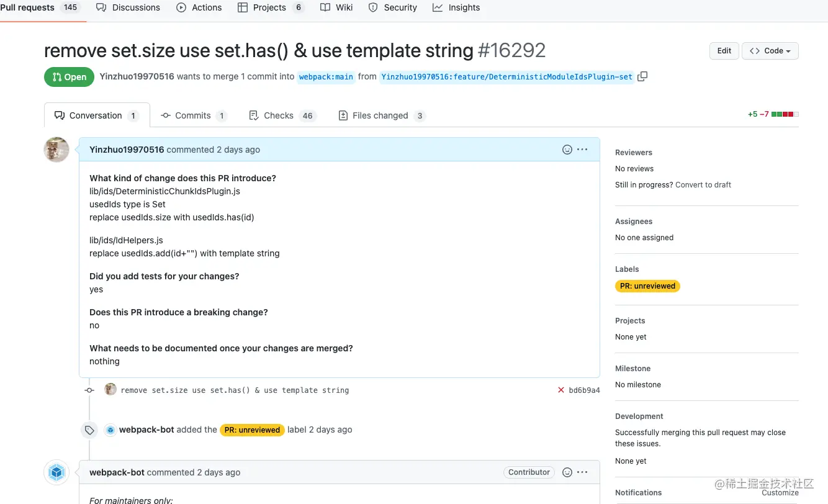Open commit bd6b9a4 hash link
Image resolution: width=828 pixels, height=504 pixels.
584,390
